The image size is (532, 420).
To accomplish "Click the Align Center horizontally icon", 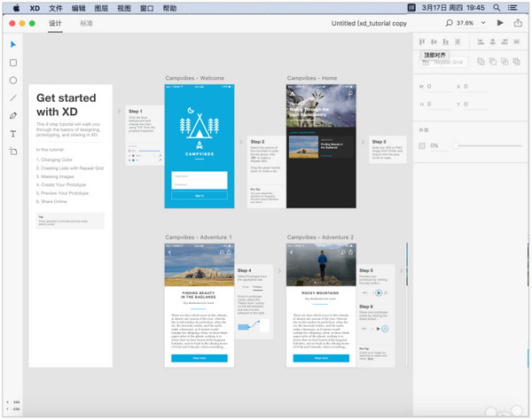I will (x=493, y=42).
